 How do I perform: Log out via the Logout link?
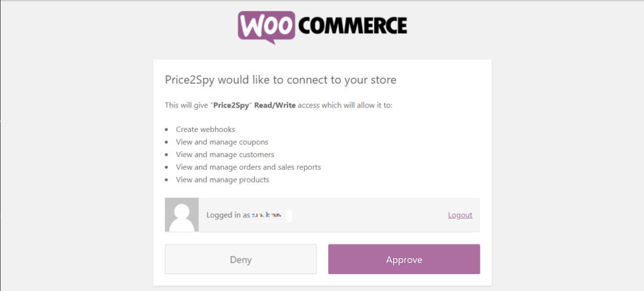point(460,215)
